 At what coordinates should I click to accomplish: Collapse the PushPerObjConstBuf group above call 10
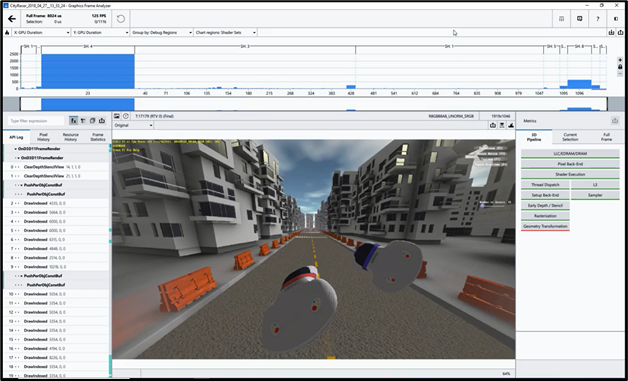coord(21,276)
